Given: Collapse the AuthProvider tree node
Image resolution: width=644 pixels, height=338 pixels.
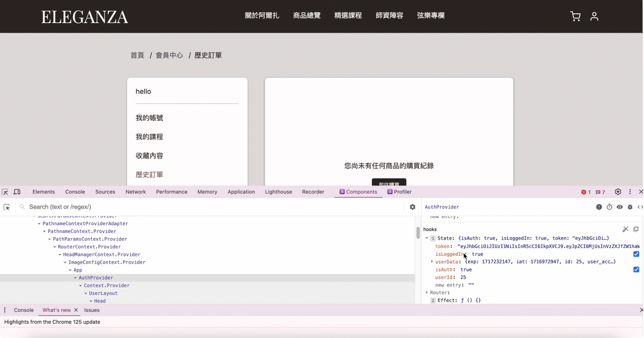Looking at the screenshot, I should click(x=75, y=278).
